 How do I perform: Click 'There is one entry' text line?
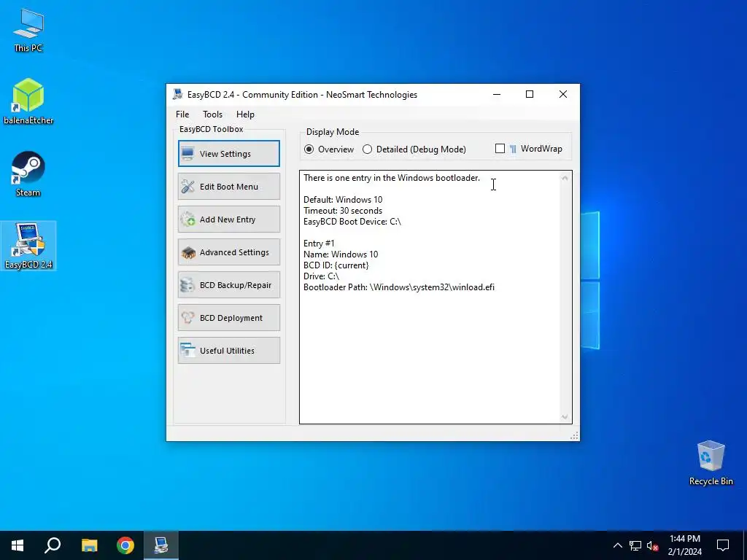coord(392,178)
